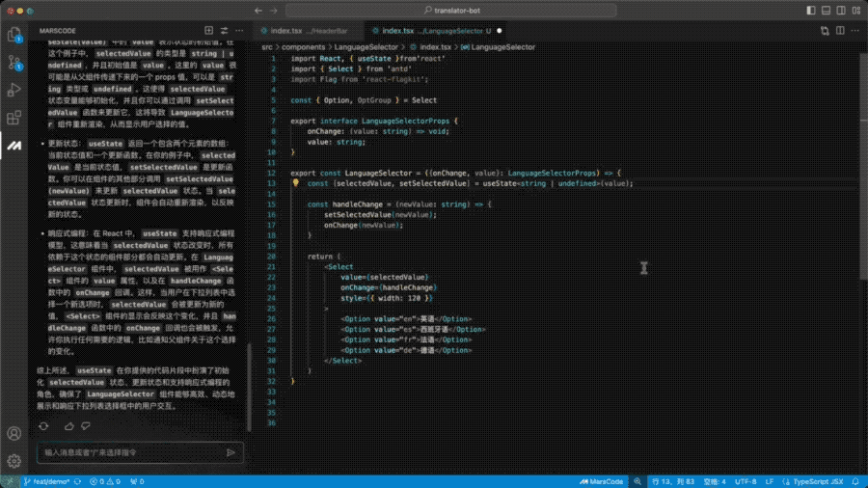Screen dimensions: 868x488
Task: Open the Source Control view
Action: (x=14, y=63)
